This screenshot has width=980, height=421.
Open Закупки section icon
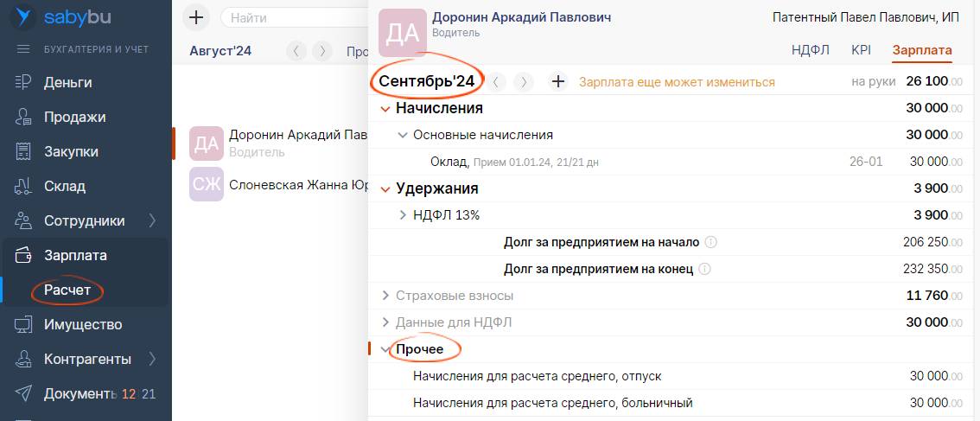(23, 152)
